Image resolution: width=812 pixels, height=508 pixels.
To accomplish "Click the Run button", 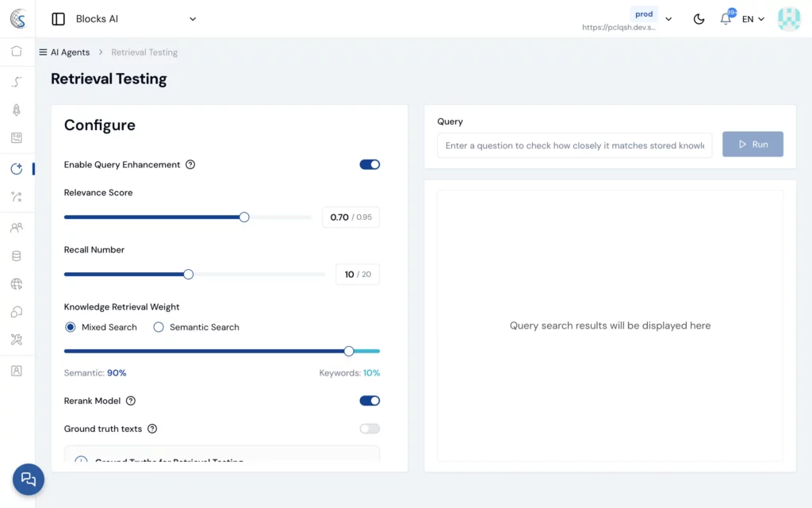I will pos(753,144).
